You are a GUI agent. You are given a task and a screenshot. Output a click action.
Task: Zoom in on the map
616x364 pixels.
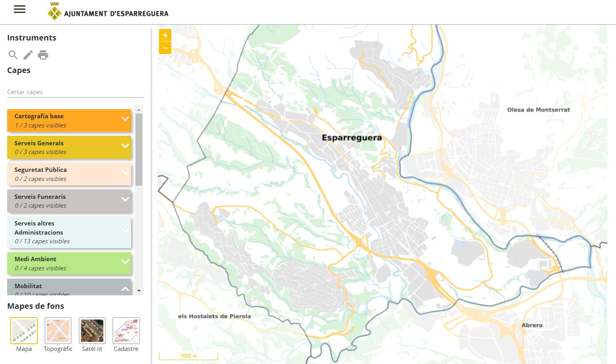click(x=165, y=35)
